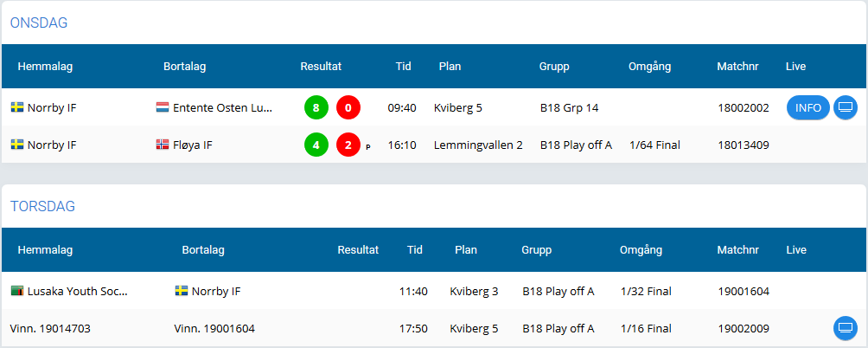Click the INFO button for Norrby IF match
Image resolution: width=868 pixels, height=348 pixels.
coord(807,107)
